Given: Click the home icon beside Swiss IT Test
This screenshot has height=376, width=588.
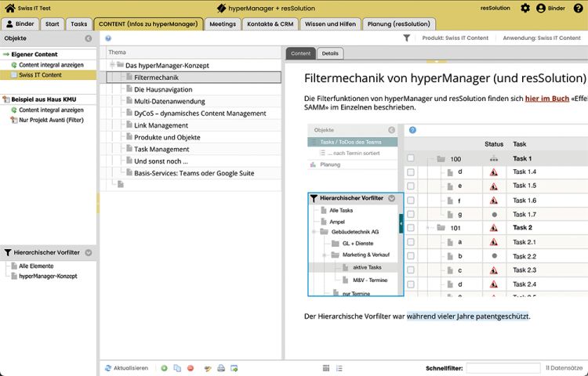Looking at the screenshot, I should pos(10,8).
